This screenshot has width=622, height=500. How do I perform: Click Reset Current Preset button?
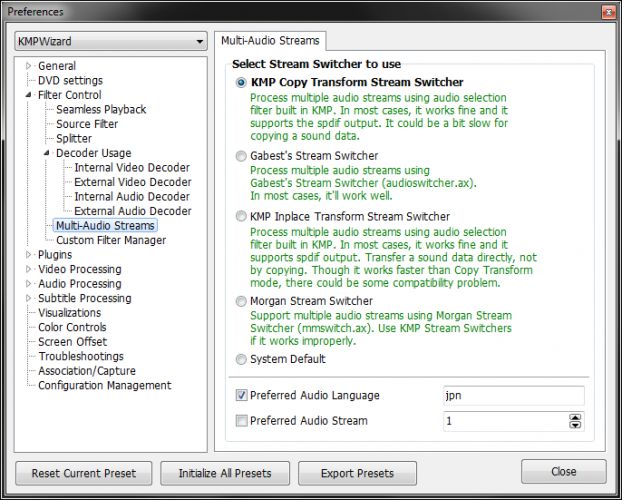[84, 473]
